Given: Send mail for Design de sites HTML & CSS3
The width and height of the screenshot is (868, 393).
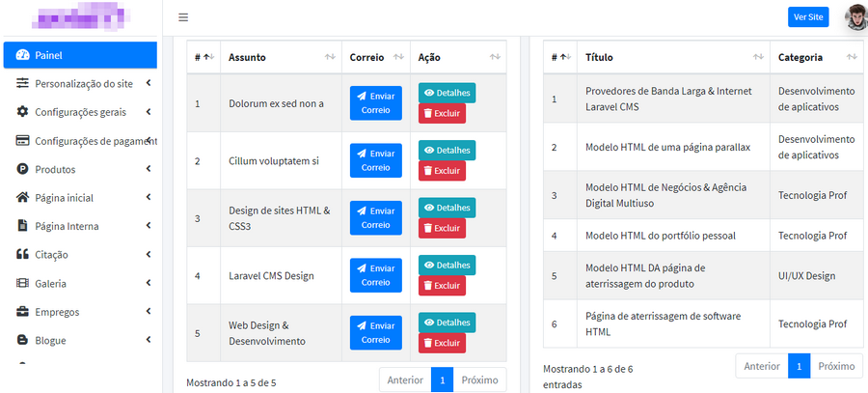Looking at the screenshot, I should pyautogui.click(x=376, y=218).
